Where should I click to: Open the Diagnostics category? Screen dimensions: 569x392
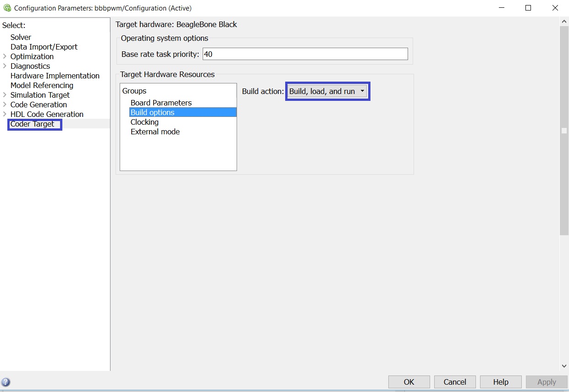click(x=30, y=66)
